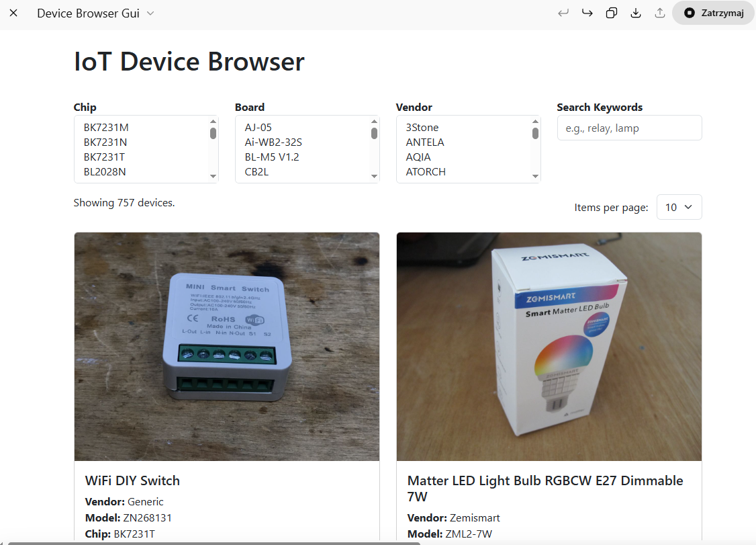This screenshot has width=756, height=545.
Task: Click the Chip: BK7231T text on the card
Action: pyautogui.click(x=120, y=534)
